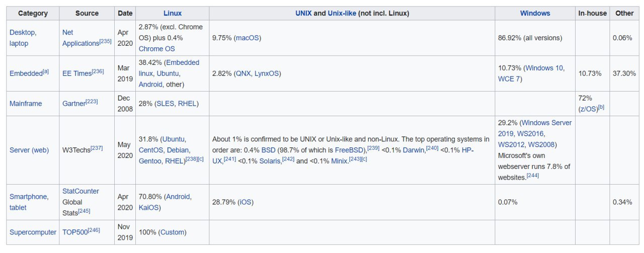
Task: Open the Custom link in Supercomputer row
Action: (x=173, y=232)
